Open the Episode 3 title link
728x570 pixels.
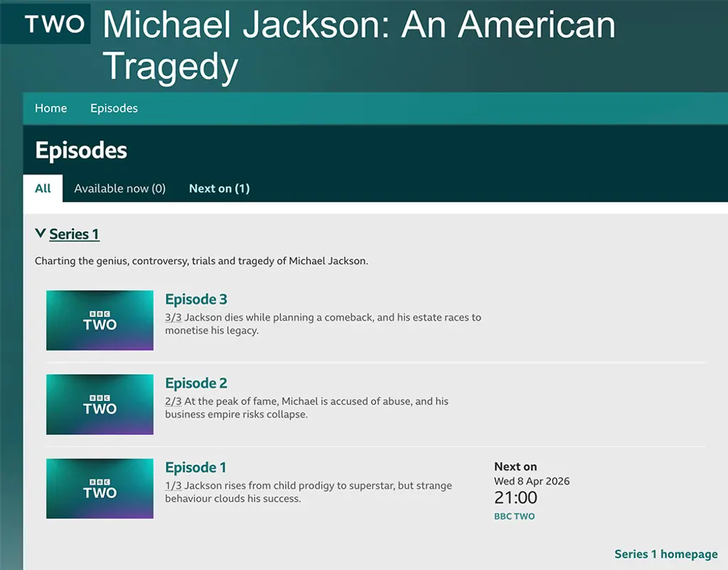(196, 299)
